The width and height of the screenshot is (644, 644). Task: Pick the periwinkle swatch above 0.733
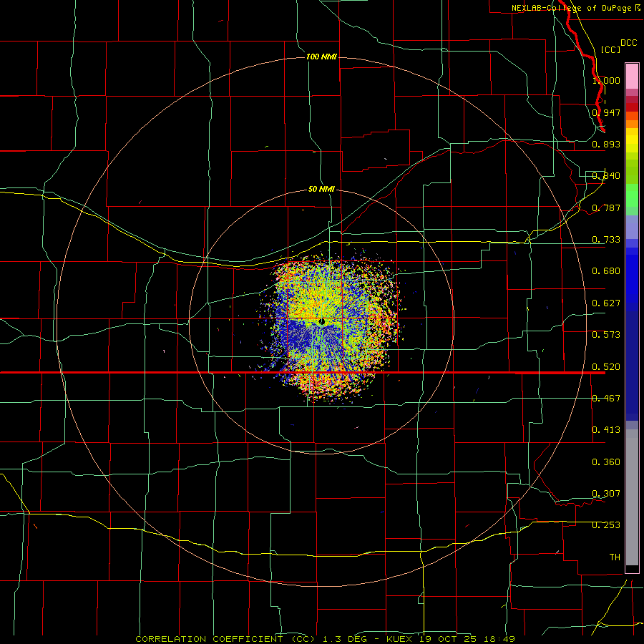[632, 228]
